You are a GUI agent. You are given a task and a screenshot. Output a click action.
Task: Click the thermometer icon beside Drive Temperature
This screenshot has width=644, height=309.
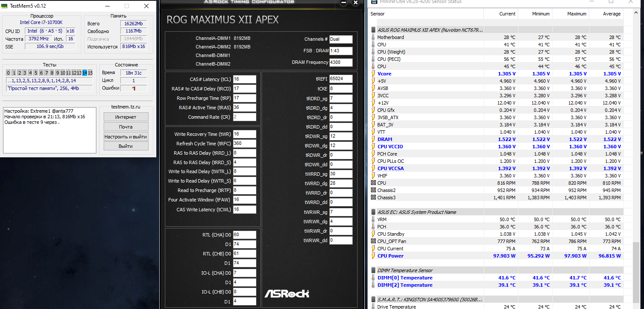pos(373,307)
